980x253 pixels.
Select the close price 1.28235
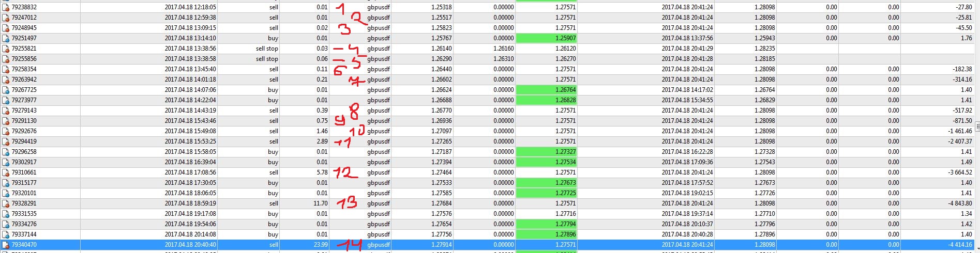[x=764, y=49]
